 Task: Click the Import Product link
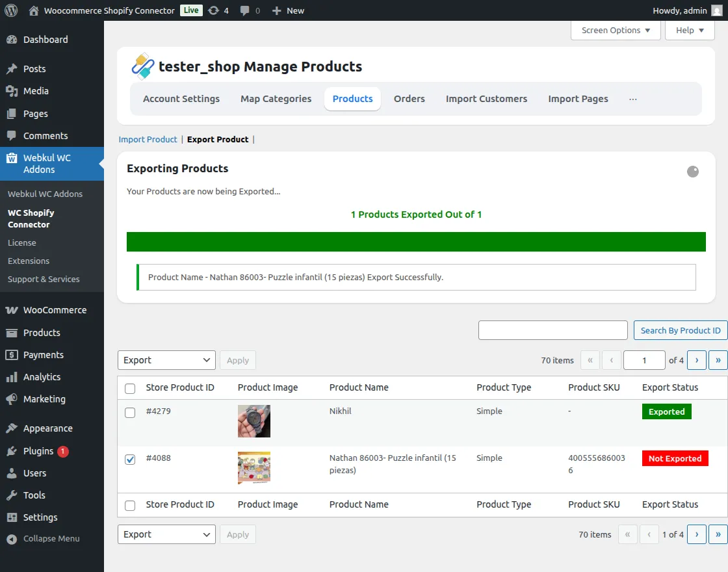click(148, 139)
